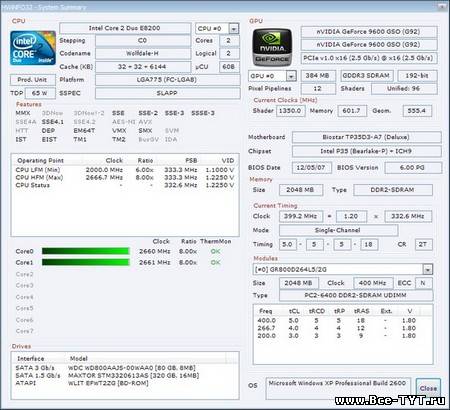Select the ATAPI WLIT BD-ROM drive row
The height and width of the screenshot is (410, 450).
(125, 383)
